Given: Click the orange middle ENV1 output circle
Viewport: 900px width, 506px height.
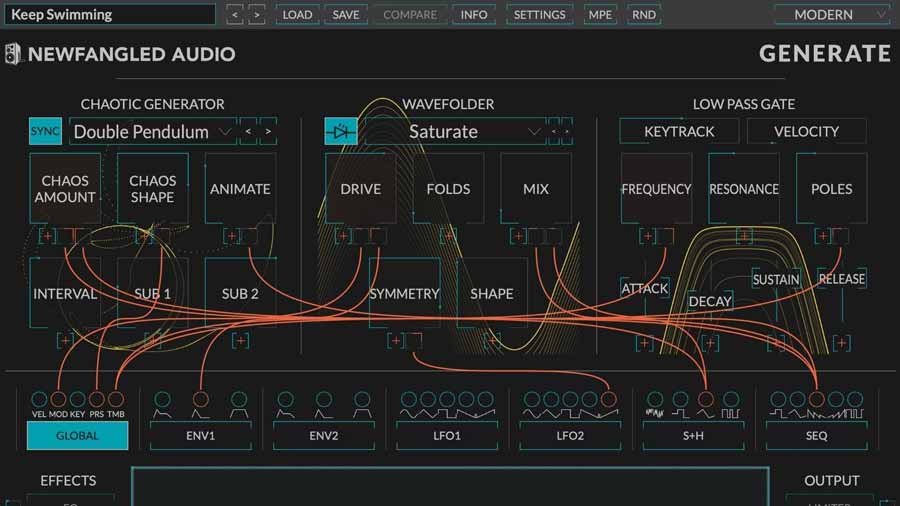Looking at the screenshot, I should [200, 399].
